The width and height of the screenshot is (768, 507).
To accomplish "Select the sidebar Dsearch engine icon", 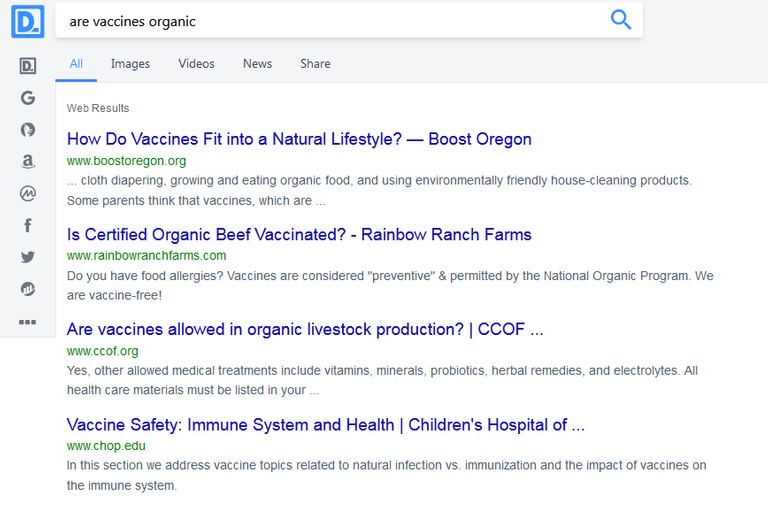I will pyautogui.click(x=28, y=66).
